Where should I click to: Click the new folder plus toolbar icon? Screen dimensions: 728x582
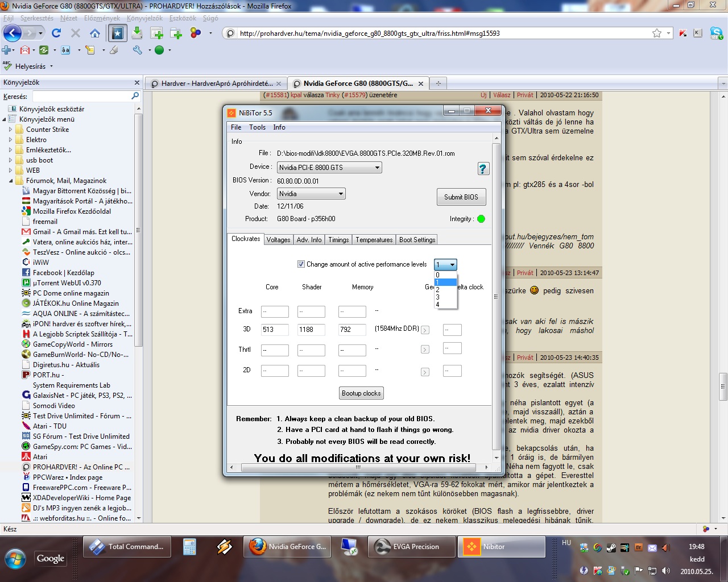pyautogui.click(x=176, y=34)
